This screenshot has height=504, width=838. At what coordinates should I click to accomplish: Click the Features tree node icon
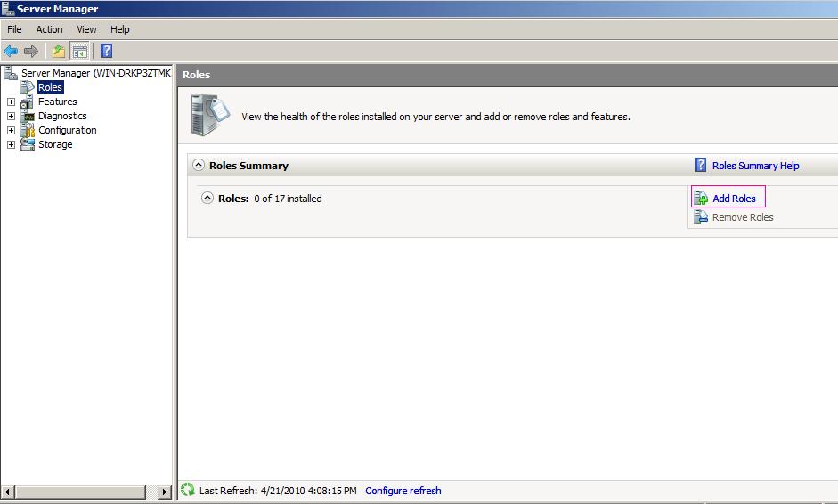28,102
